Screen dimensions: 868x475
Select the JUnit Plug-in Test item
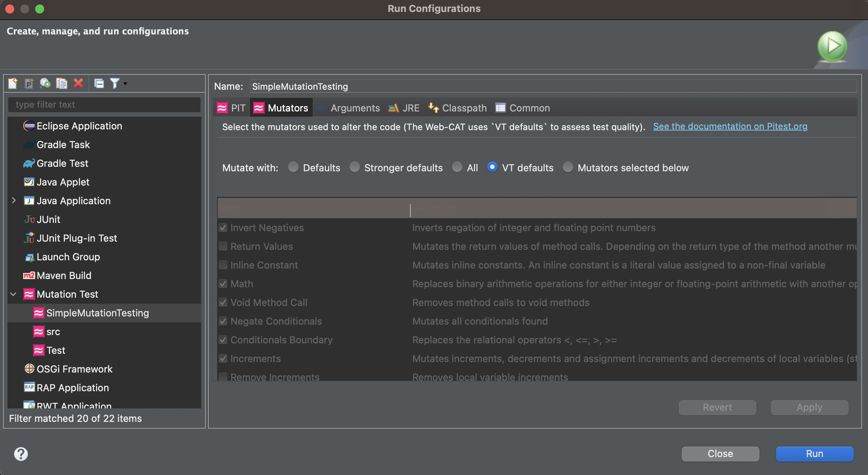(x=77, y=238)
